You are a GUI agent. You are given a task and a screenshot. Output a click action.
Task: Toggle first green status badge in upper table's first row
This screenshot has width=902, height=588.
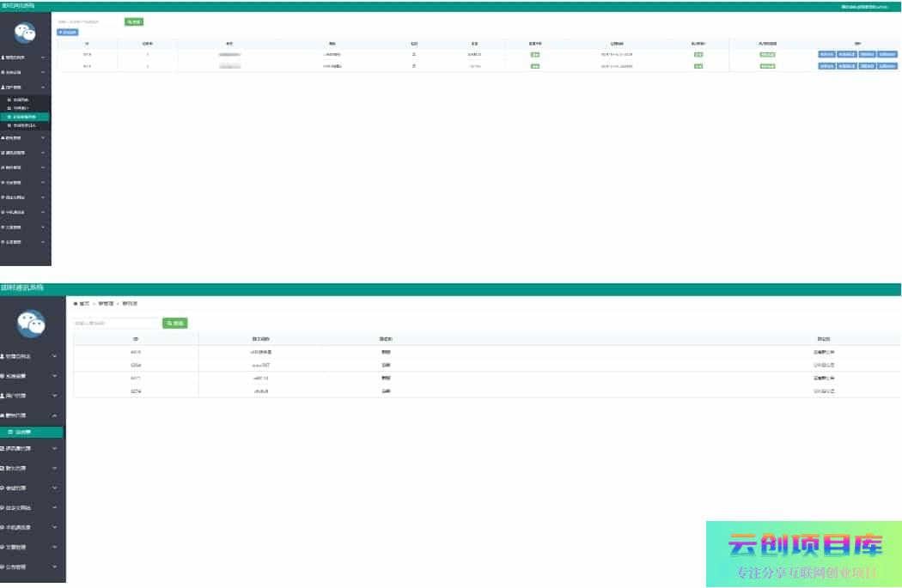[x=535, y=54]
